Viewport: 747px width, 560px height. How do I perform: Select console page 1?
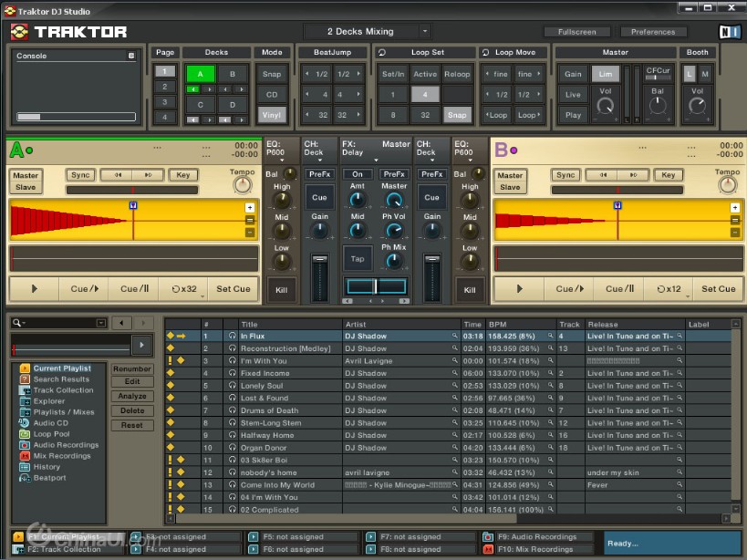(x=164, y=71)
